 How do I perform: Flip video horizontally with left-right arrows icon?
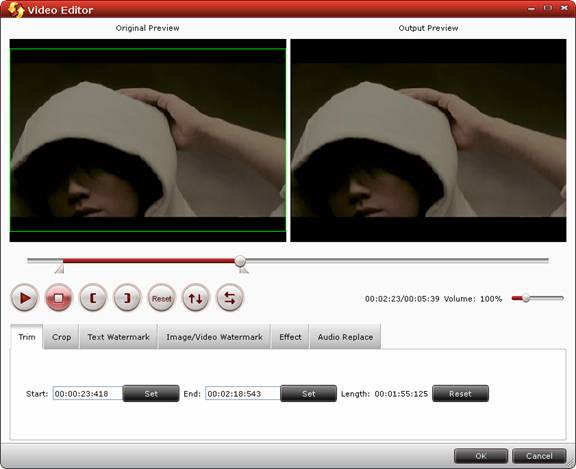click(230, 297)
